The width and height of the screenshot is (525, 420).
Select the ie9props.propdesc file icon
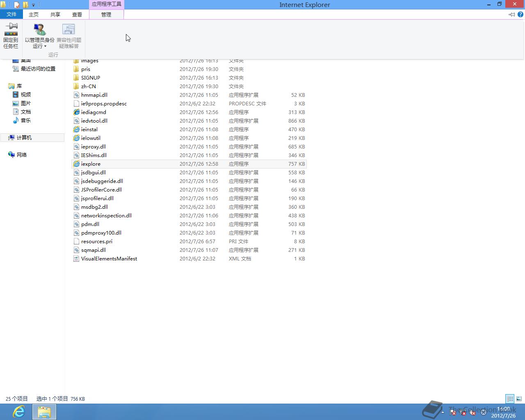click(76, 103)
